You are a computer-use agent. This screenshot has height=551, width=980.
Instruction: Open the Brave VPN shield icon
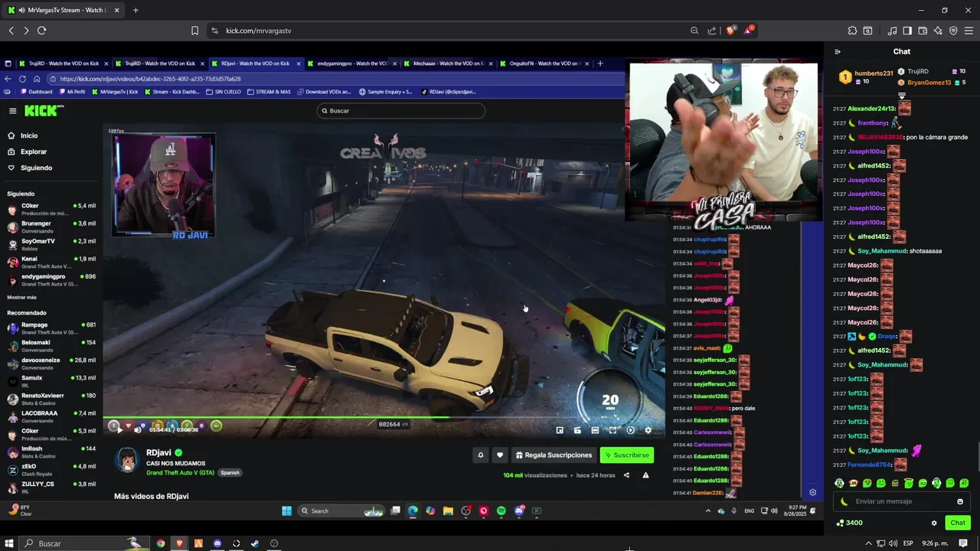pyautogui.click(x=953, y=31)
